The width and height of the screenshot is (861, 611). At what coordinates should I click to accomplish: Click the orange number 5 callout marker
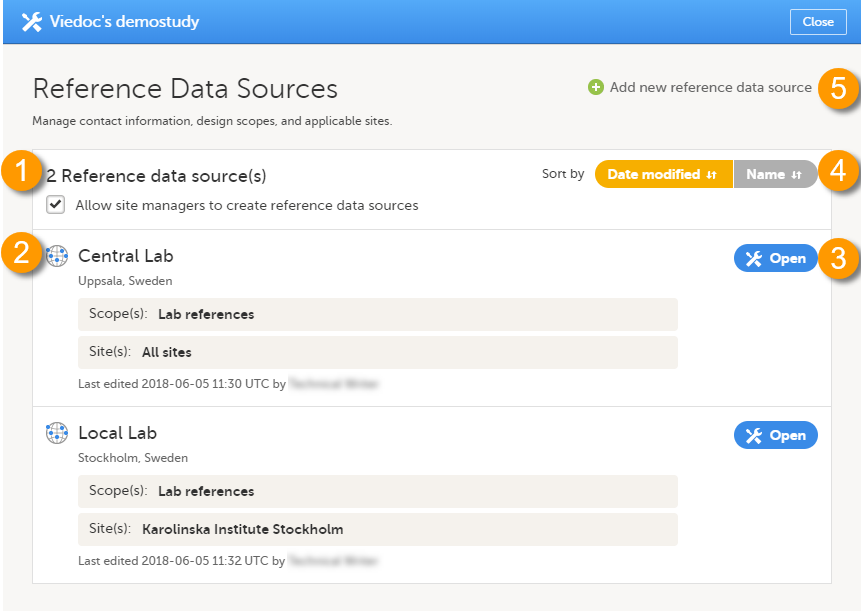838,88
